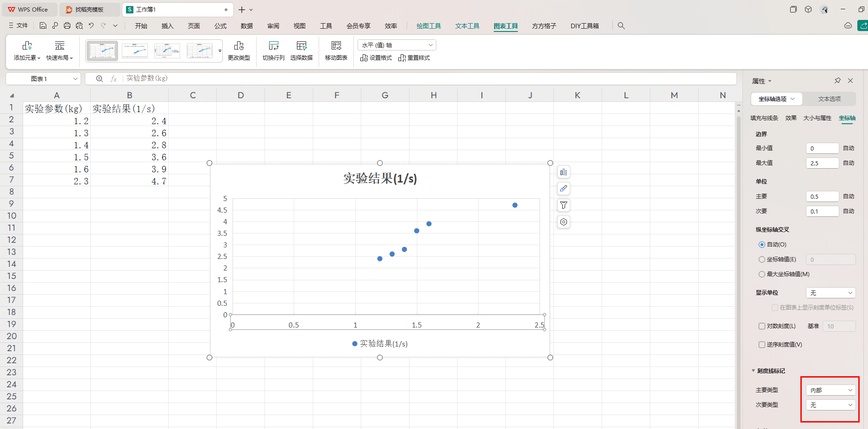Click the chart settings hexagon icon
The height and width of the screenshot is (429, 868).
[x=564, y=222]
